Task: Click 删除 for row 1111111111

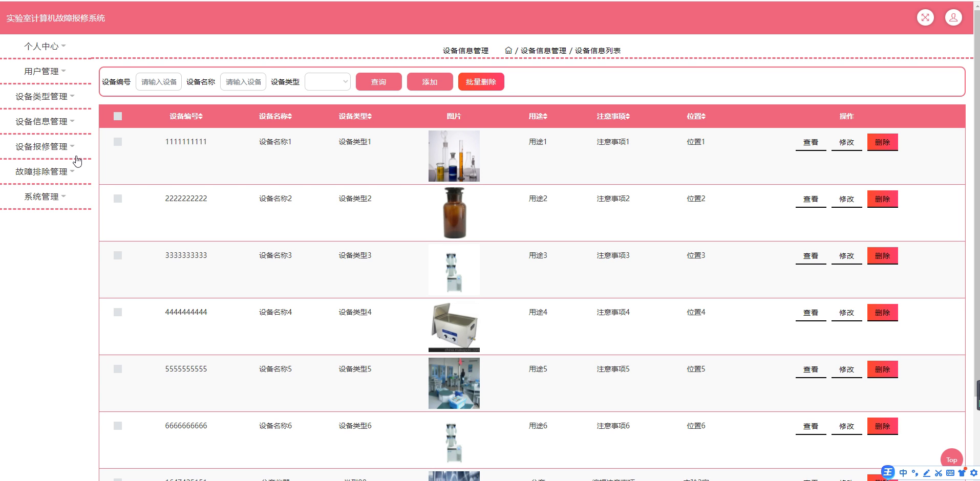Action: 883,142
